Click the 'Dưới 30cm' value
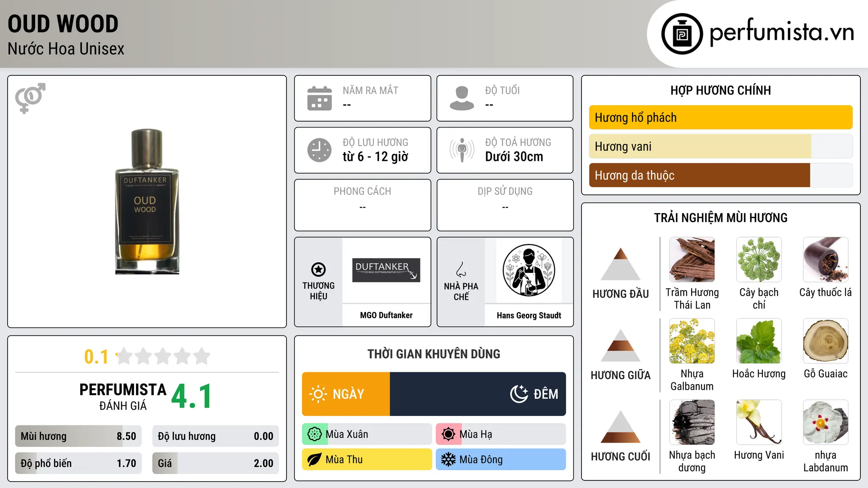 (514, 157)
